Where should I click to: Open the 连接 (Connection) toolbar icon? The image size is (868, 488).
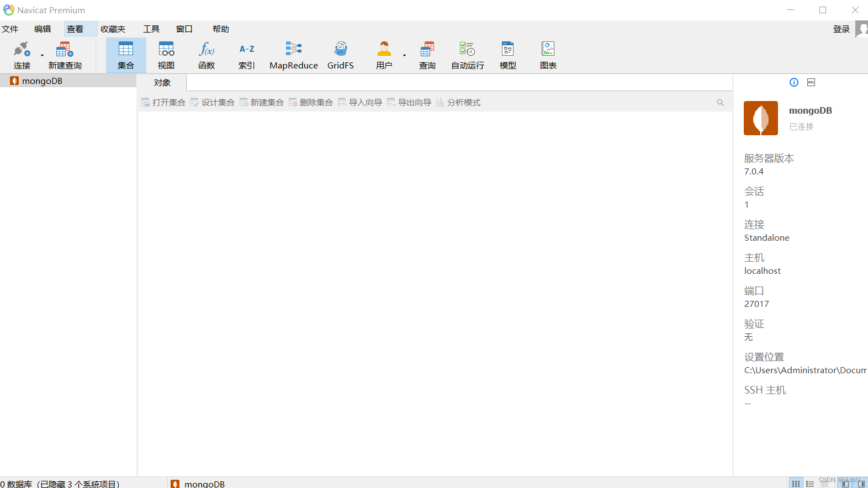point(22,55)
